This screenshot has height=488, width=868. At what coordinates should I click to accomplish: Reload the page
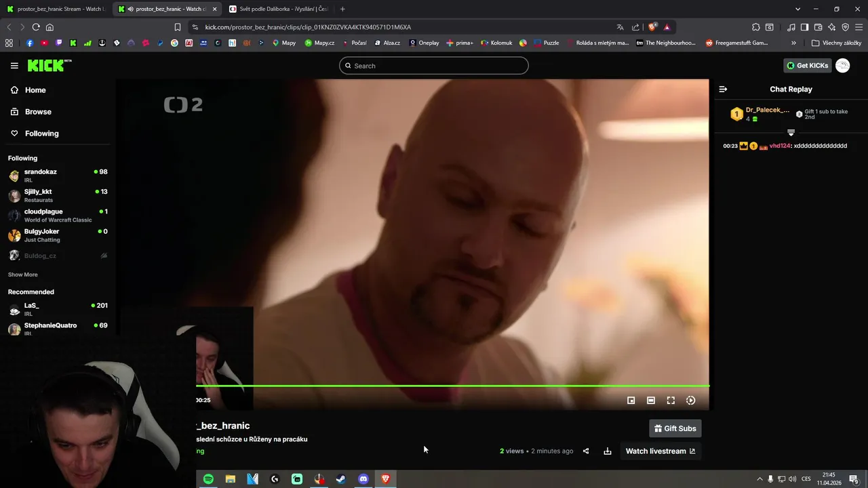click(36, 27)
